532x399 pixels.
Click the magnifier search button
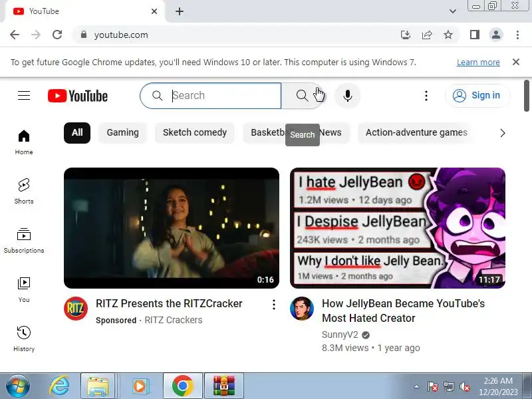coord(302,96)
